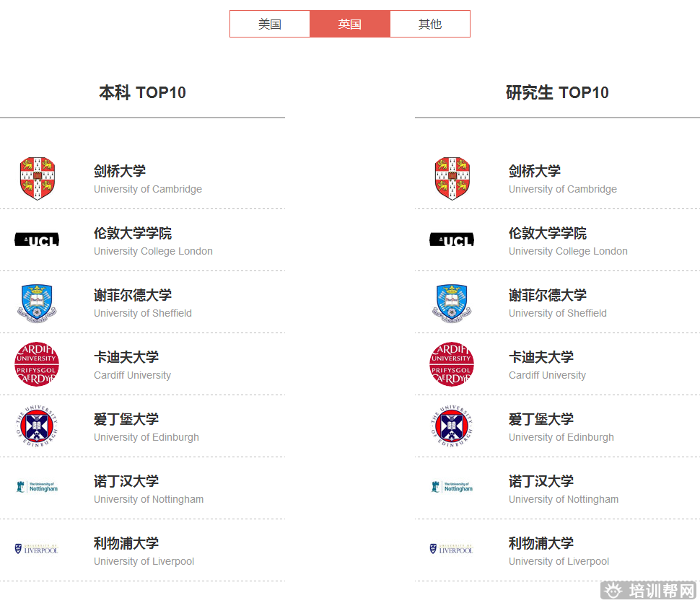Click 'University of Edinburgh' text under 研究生 TOP10
This screenshot has width=700, height=603.
coord(561,437)
